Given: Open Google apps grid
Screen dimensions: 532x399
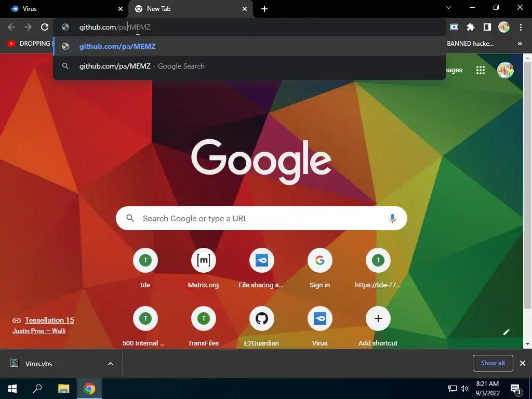Looking at the screenshot, I should [480, 70].
